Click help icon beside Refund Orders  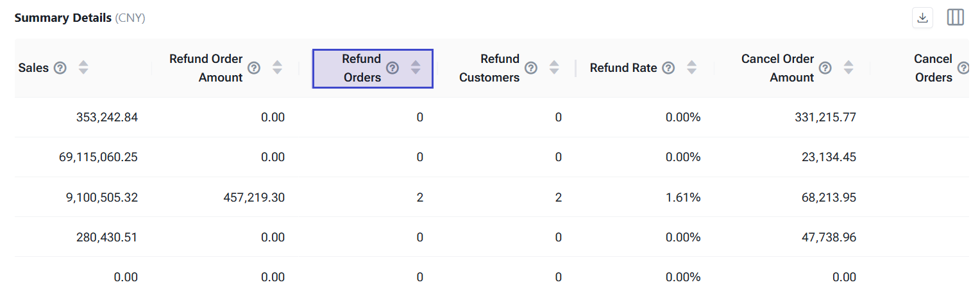[393, 68]
